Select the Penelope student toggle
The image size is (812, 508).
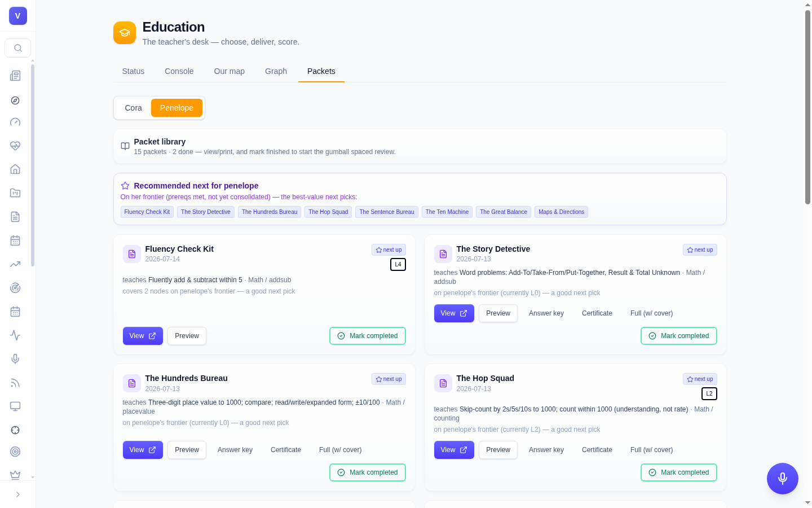click(x=176, y=108)
